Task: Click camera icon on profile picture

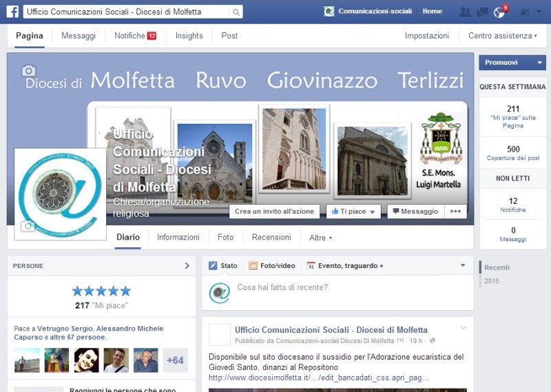Action: (x=28, y=226)
